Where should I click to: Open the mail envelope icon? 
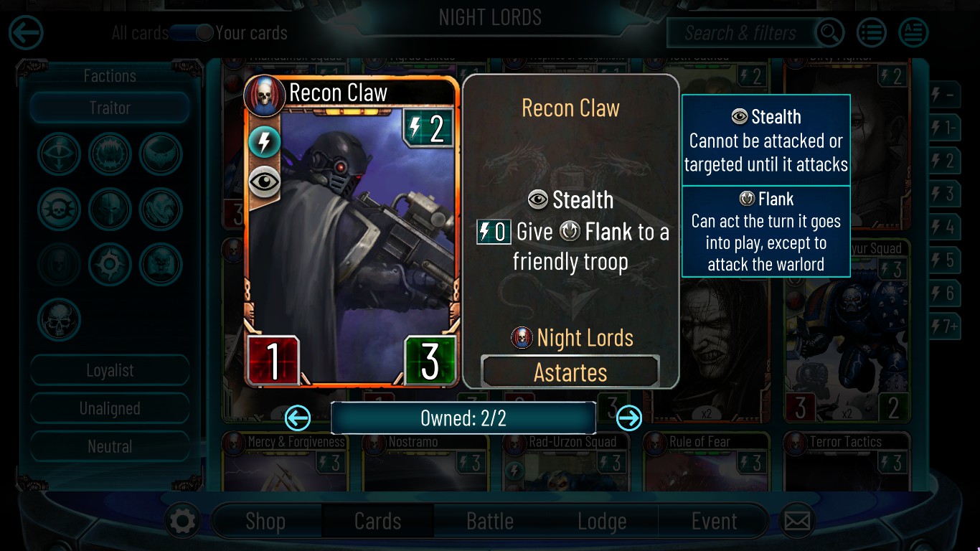(796, 521)
